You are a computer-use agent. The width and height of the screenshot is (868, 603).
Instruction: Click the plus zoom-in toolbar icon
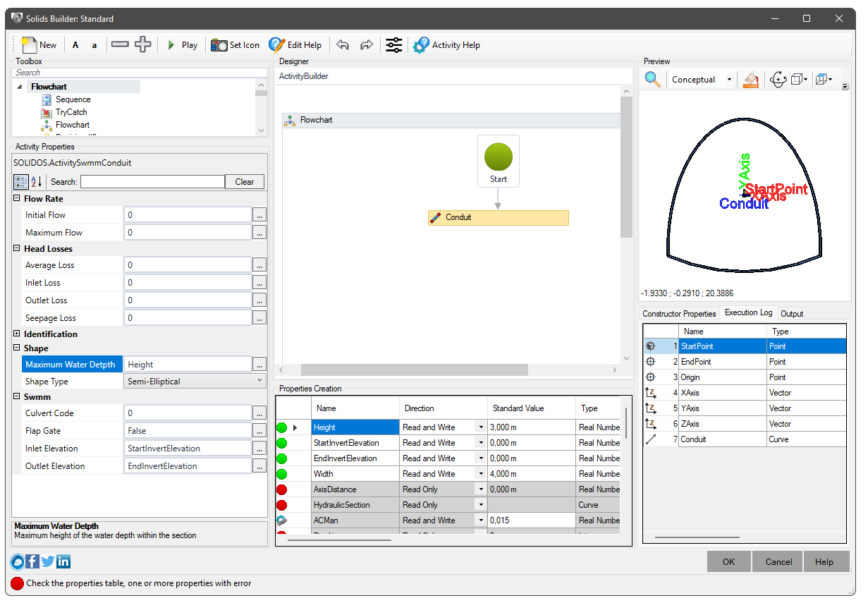pyautogui.click(x=143, y=44)
